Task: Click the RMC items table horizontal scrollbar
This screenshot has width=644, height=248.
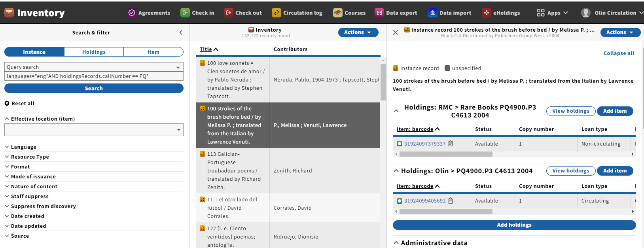Action: coord(446,154)
